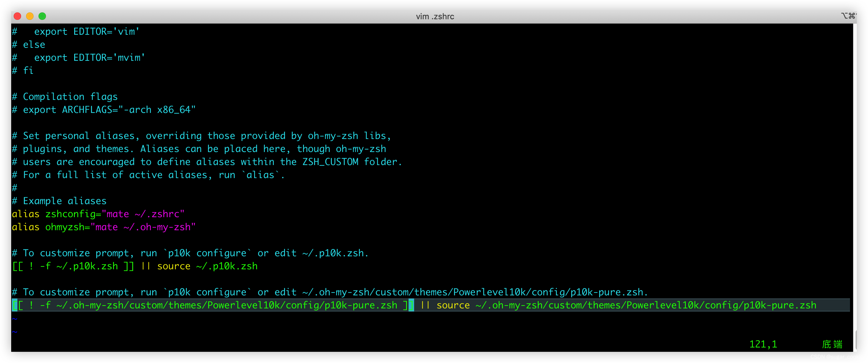Viewport: 868px width, 363px height.
Task: Click the '# Compilation flags' comment
Action: pyautogui.click(x=65, y=97)
